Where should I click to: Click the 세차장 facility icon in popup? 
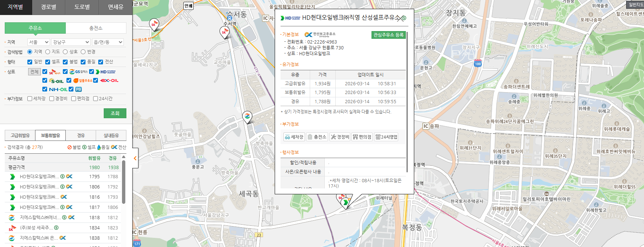pyautogui.click(x=294, y=137)
